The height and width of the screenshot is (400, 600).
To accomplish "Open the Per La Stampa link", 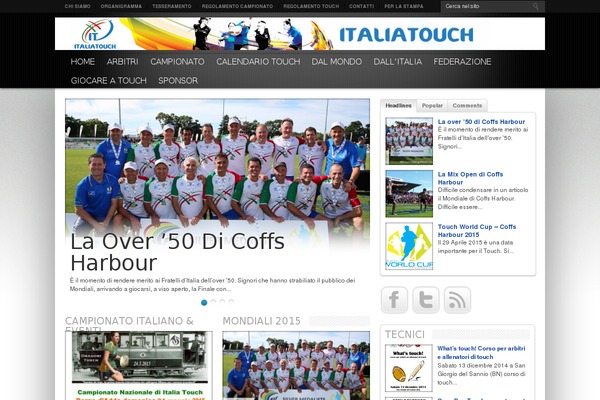I will [x=404, y=6].
